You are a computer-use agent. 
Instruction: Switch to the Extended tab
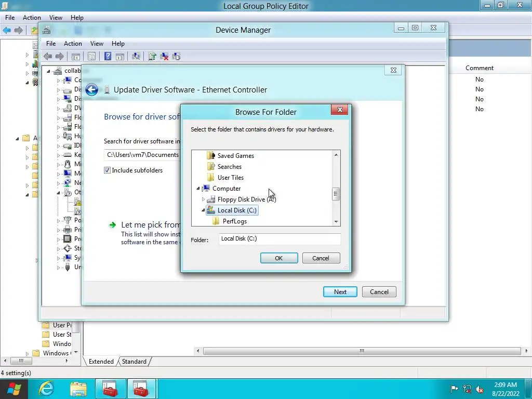[x=101, y=362]
